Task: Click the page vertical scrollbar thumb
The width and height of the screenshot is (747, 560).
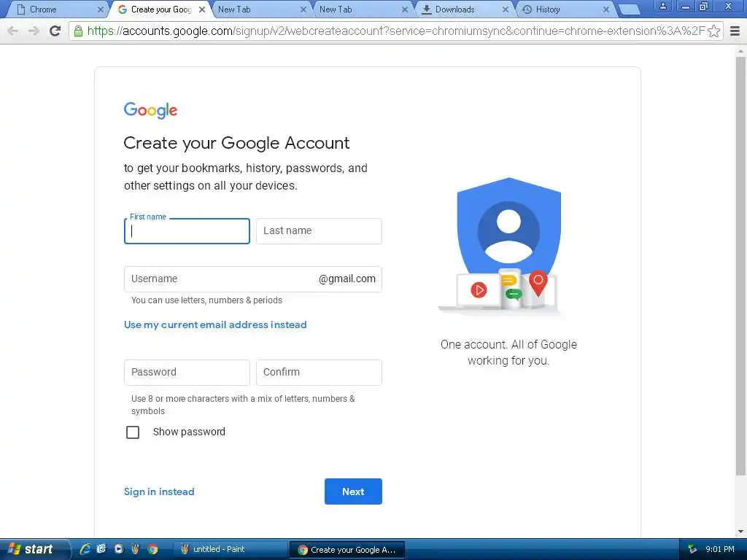Action: pyautogui.click(x=740, y=265)
